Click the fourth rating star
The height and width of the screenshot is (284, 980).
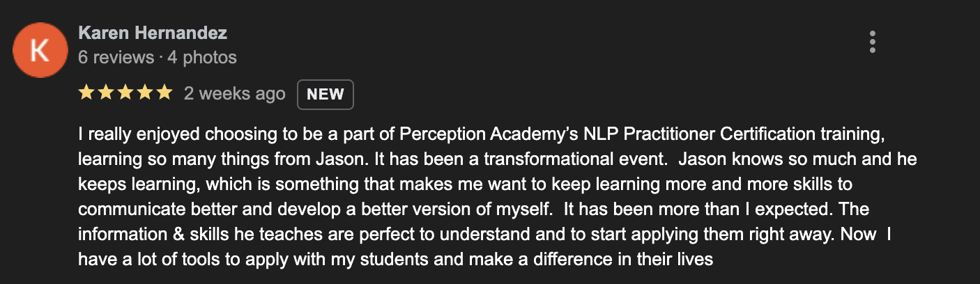(x=144, y=93)
